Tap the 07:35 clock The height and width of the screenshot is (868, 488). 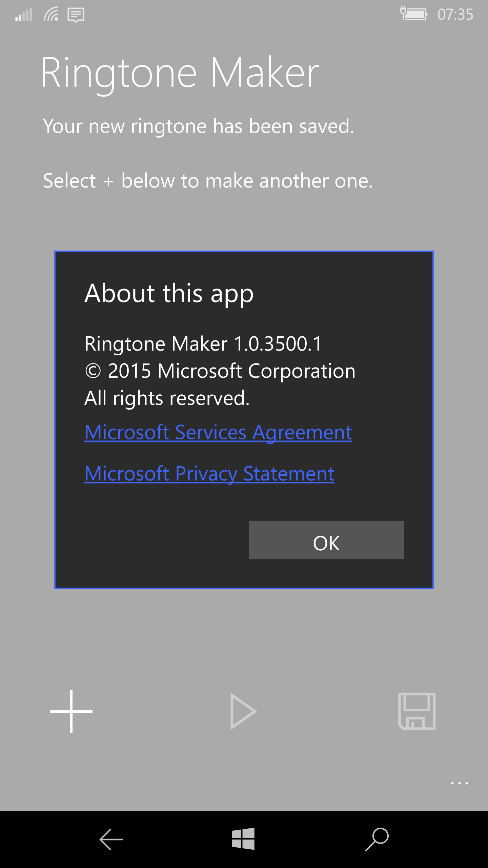[455, 15]
